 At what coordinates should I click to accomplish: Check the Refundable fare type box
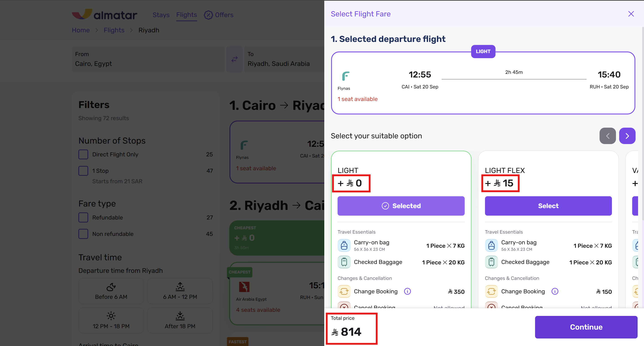(x=83, y=217)
